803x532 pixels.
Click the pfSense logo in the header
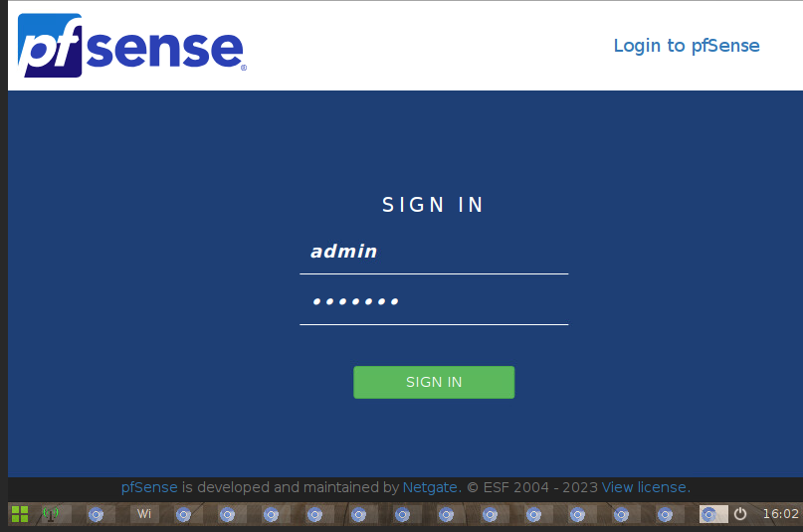click(130, 46)
